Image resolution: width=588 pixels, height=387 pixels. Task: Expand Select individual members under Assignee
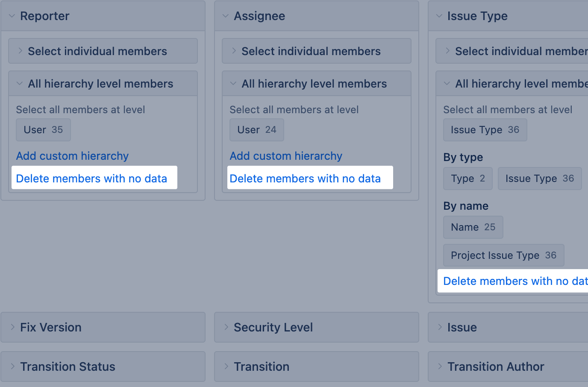(x=311, y=51)
